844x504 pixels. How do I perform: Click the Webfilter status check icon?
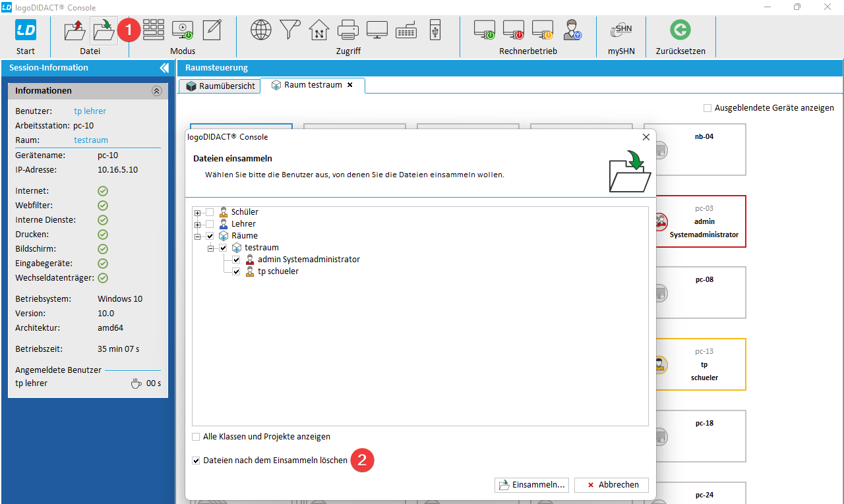click(x=103, y=206)
